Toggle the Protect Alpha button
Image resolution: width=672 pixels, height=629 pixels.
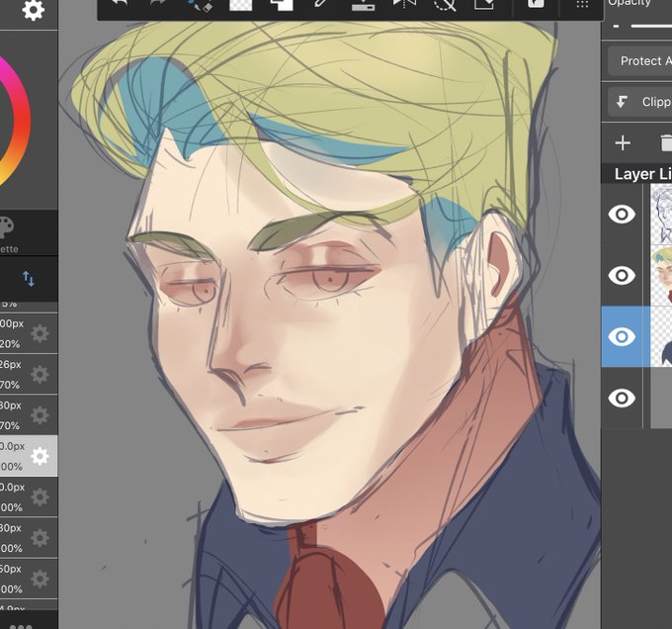[640, 61]
